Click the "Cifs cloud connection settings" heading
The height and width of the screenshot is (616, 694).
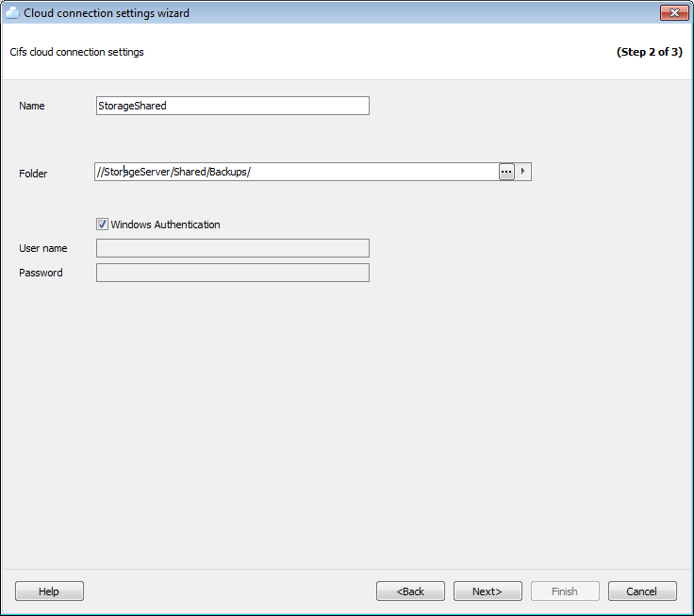(76, 52)
